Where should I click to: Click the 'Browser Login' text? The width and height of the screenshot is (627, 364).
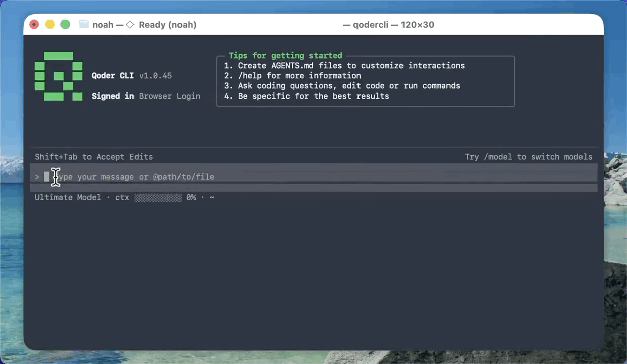point(170,96)
